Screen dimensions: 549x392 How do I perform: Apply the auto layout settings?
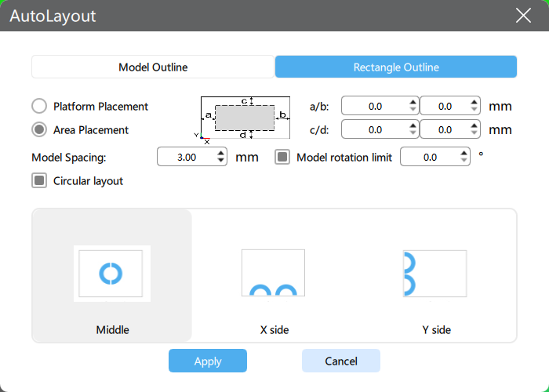(208, 361)
